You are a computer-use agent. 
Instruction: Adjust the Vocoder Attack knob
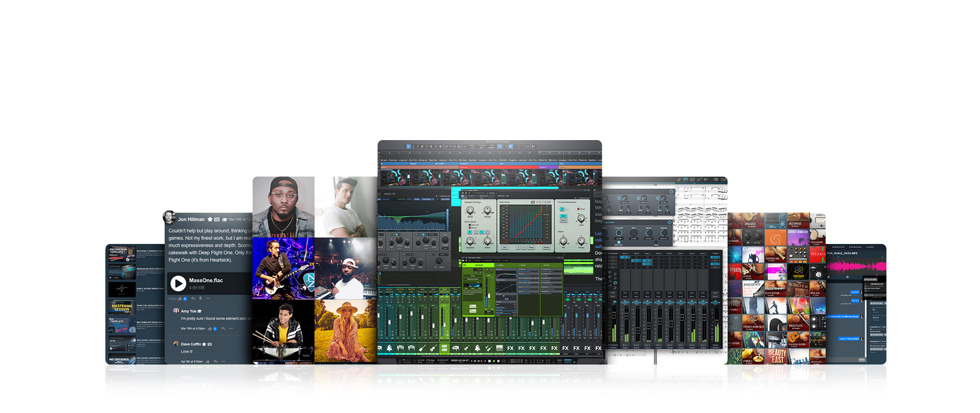470,210
